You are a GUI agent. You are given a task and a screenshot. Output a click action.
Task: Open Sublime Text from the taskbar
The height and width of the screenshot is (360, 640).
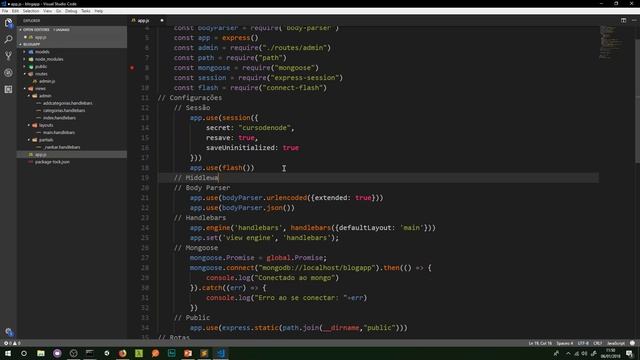click(x=204, y=353)
